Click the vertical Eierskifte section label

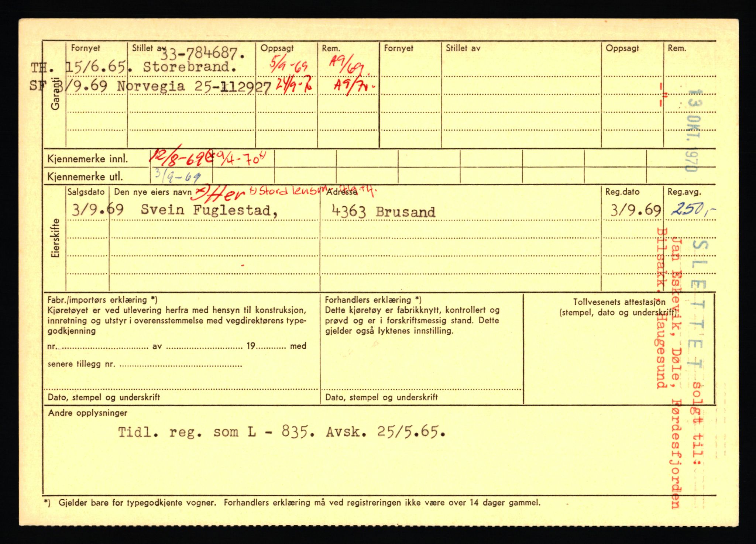(x=55, y=238)
